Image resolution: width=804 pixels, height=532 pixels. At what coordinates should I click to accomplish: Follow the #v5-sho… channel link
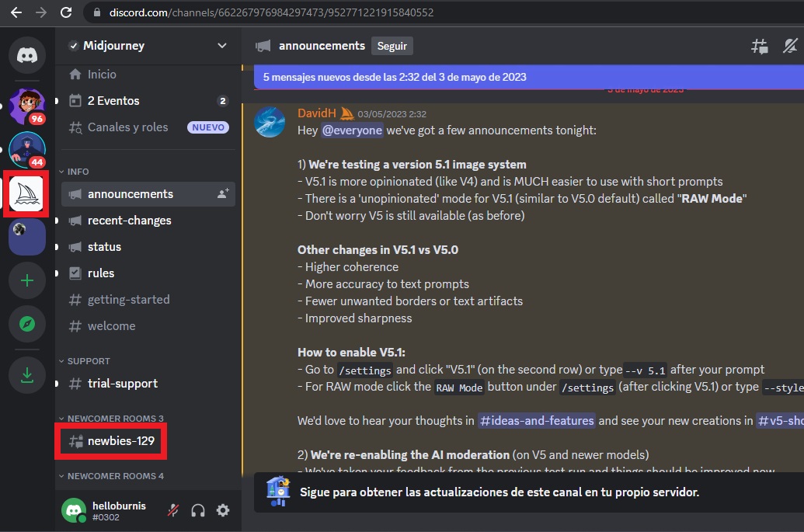781,421
